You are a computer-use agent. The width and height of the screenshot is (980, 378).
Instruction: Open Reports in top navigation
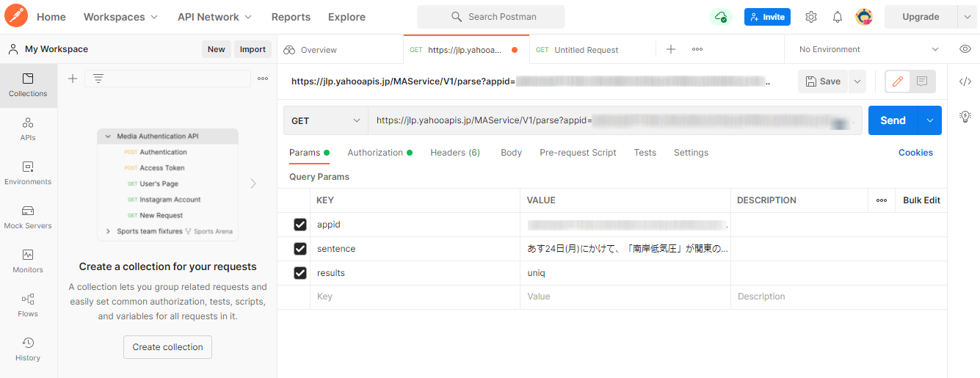tap(291, 17)
